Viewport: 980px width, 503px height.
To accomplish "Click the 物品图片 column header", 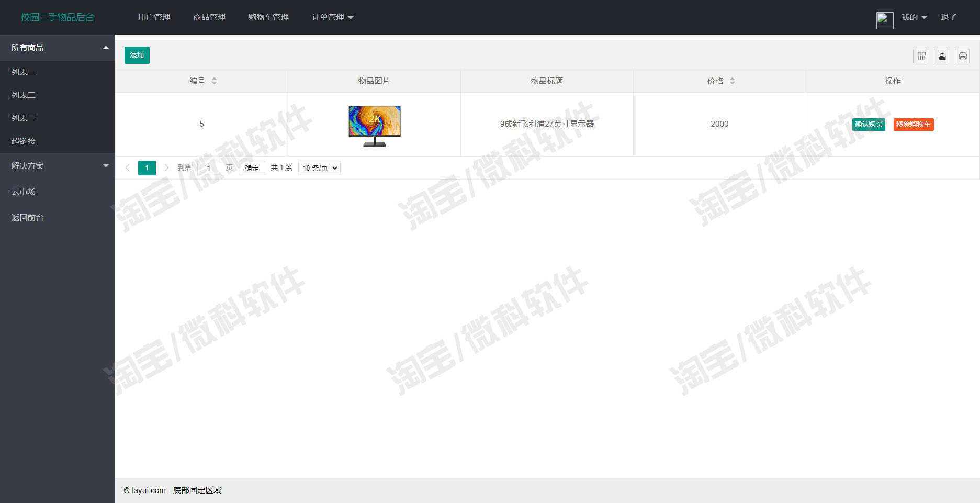I will 374,81.
